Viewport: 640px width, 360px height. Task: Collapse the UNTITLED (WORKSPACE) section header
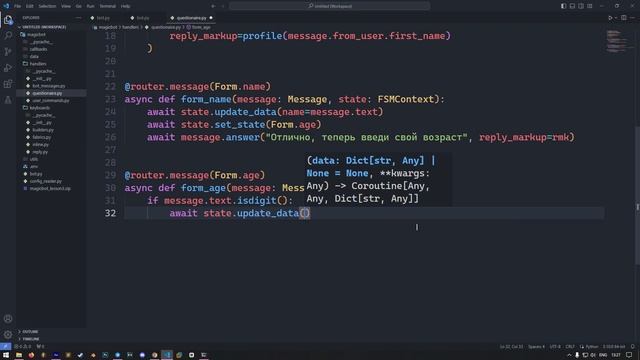51,27
